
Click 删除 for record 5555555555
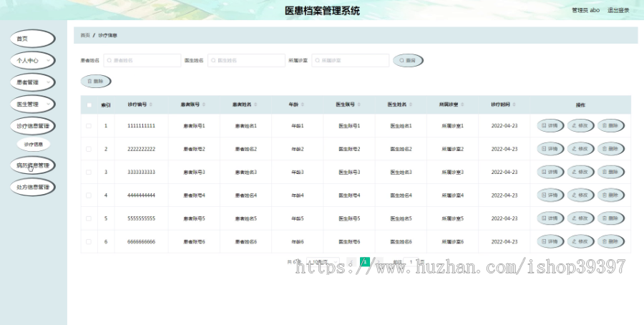tap(611, 218)
